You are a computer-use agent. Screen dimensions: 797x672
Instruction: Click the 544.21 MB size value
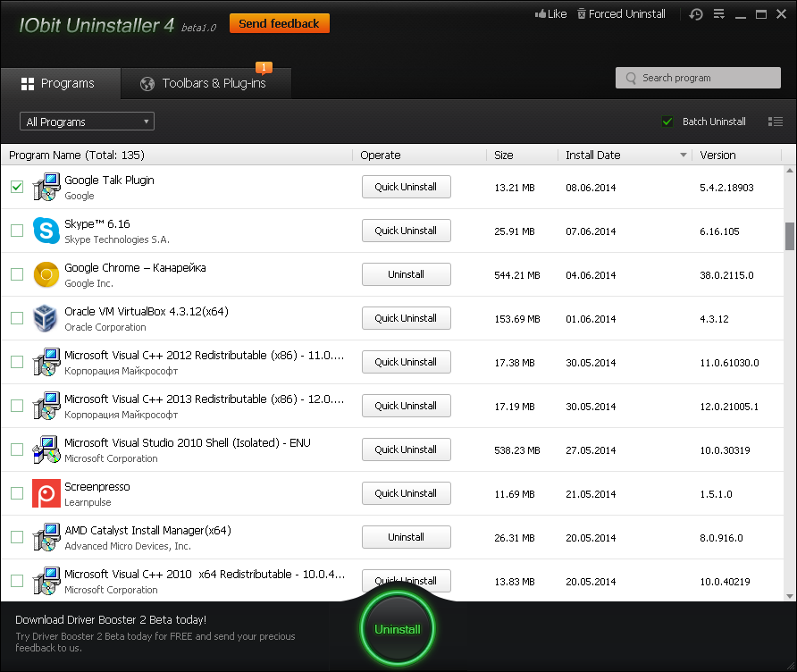[517, 275]
